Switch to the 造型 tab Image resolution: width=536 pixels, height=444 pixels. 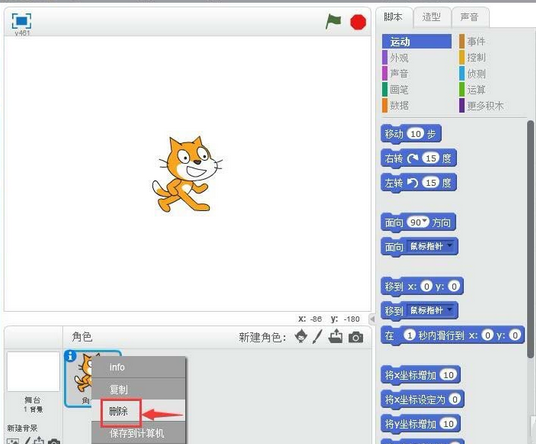431,17
